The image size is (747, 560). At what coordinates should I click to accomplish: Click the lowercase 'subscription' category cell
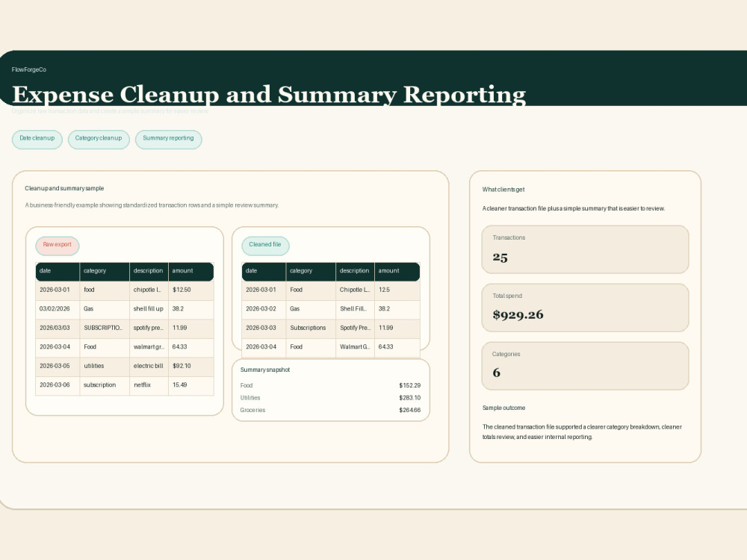[105, 386]
